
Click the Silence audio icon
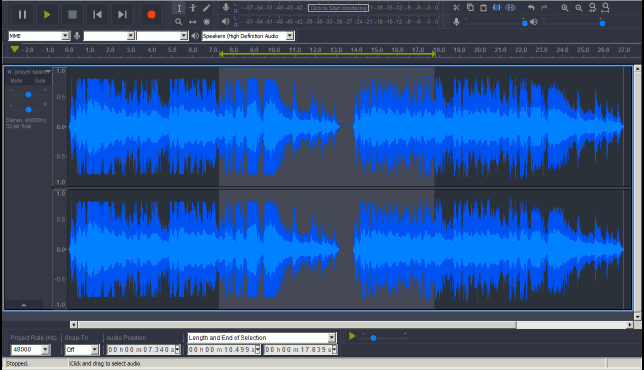pos(511,8)
